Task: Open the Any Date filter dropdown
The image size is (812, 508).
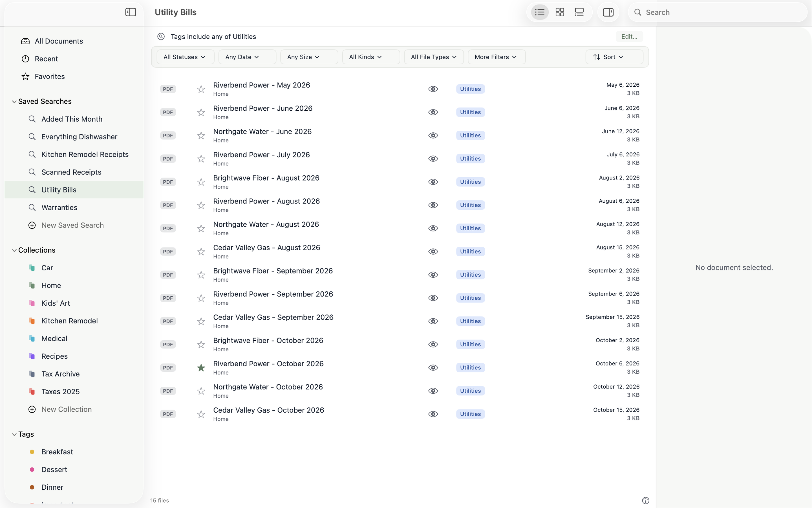Action: pos(247,57)
